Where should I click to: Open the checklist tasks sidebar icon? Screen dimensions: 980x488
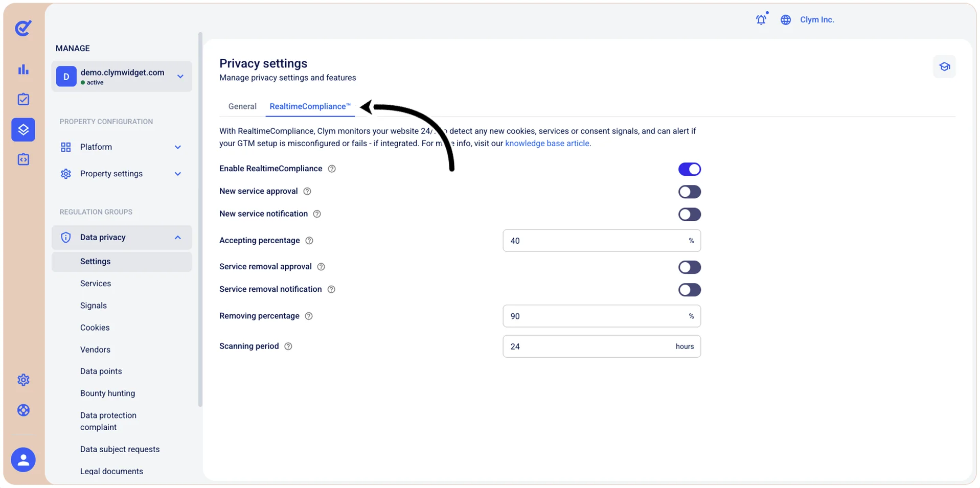pos(24,99)
